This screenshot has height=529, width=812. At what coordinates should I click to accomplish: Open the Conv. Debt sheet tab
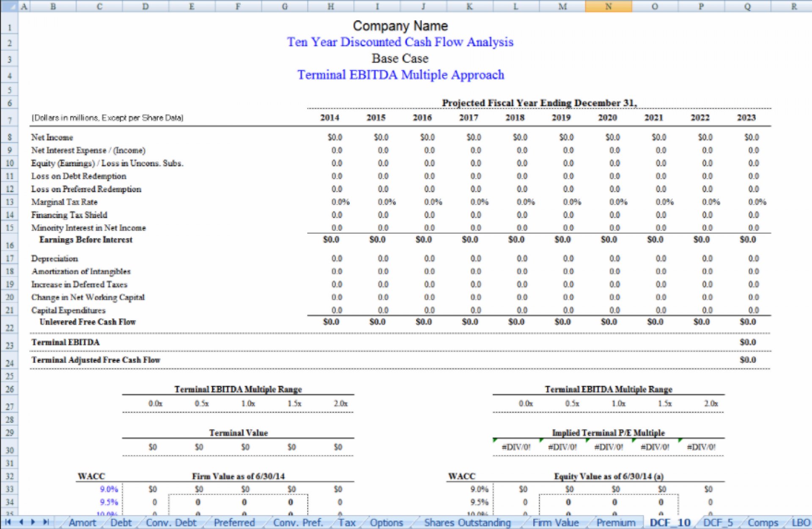(x=171, y=523)
